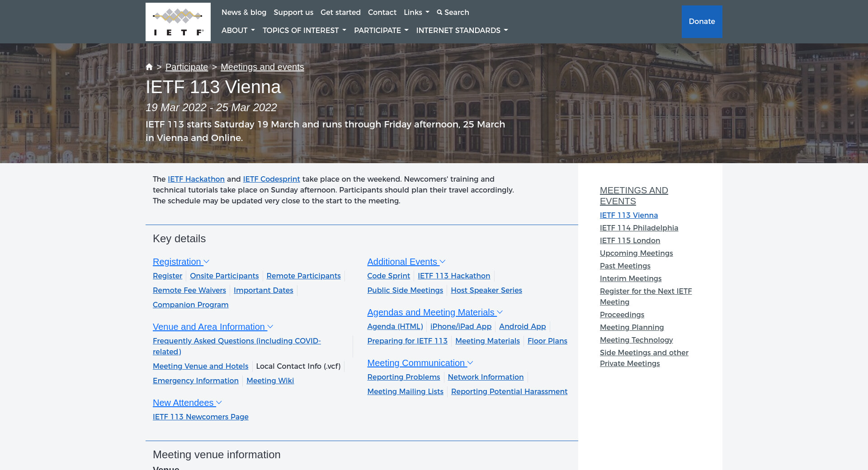868x470 pixels.
Task: Expand the Links dropdown menu
Action: [416, 12]
